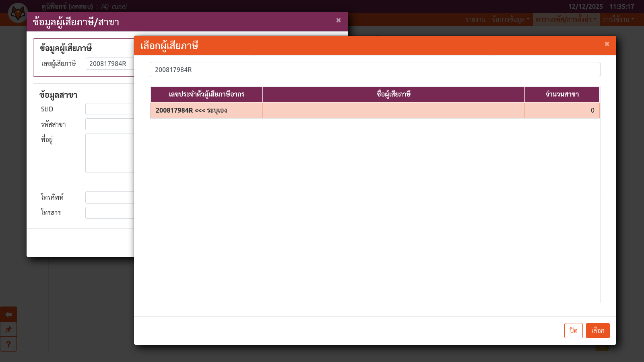This screenshot has width=644, height=362.
Task: Click the ที่อยู่ address text area
Action: tap(109, 153)
